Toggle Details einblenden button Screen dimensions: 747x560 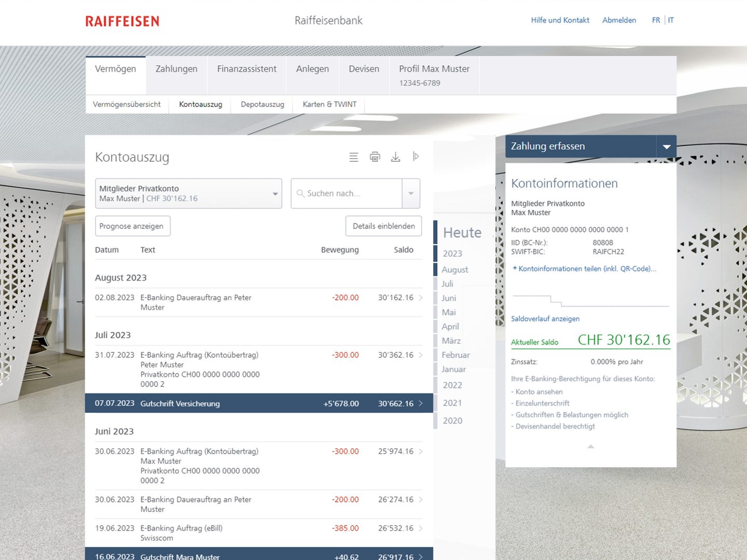pyautogui.click(x=383, y=226)
